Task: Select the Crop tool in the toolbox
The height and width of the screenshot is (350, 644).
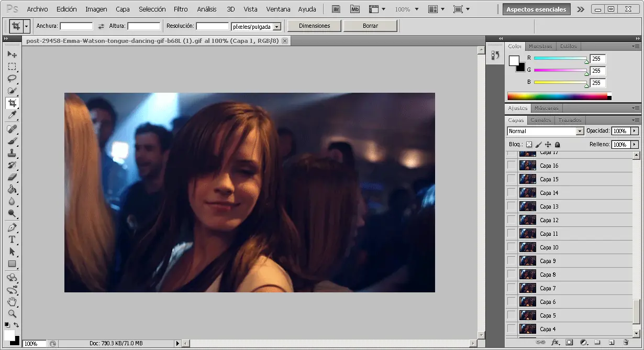Action: 12,103
